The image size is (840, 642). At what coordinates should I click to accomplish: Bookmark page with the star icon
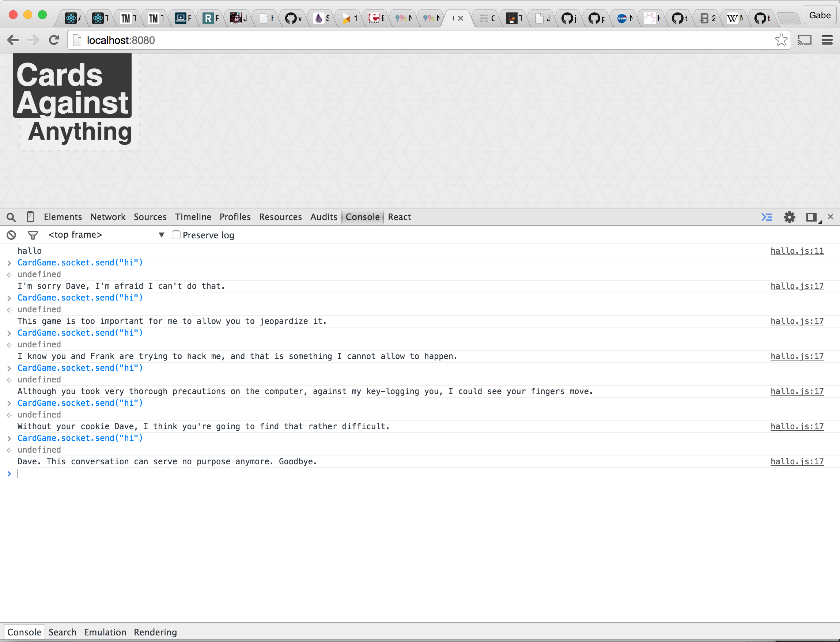coord(781,40)
